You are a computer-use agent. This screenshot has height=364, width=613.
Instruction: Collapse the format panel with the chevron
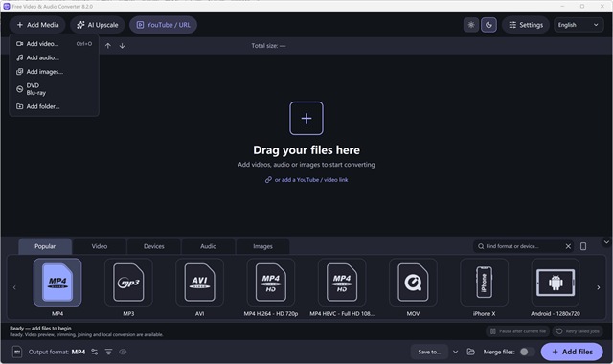(606, 242)
